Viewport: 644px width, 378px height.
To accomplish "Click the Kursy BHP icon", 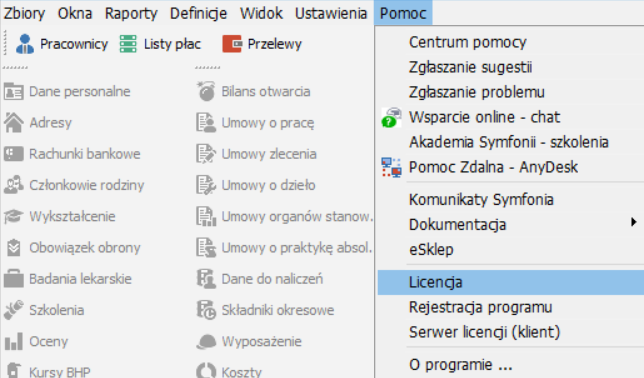I will (14, 370).
